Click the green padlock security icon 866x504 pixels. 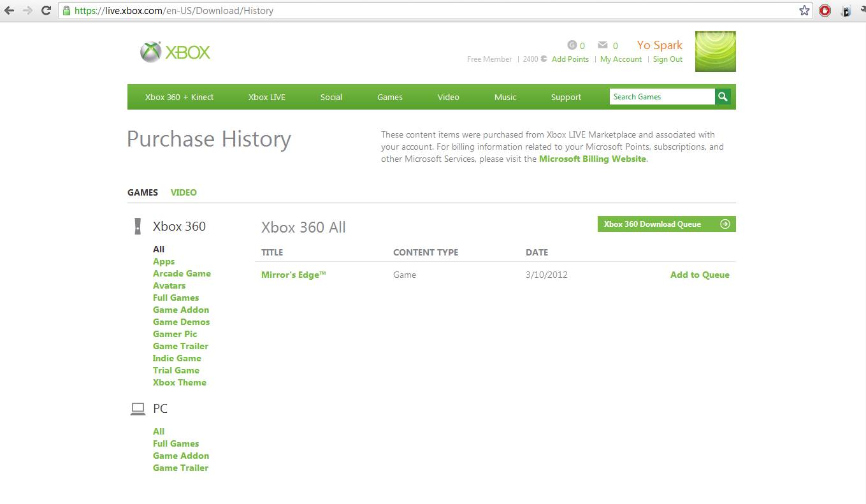[66, 11]
